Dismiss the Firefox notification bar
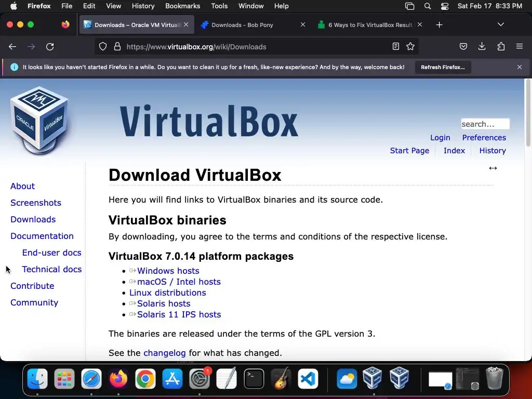532x399 pixels. tap(520, 67)
